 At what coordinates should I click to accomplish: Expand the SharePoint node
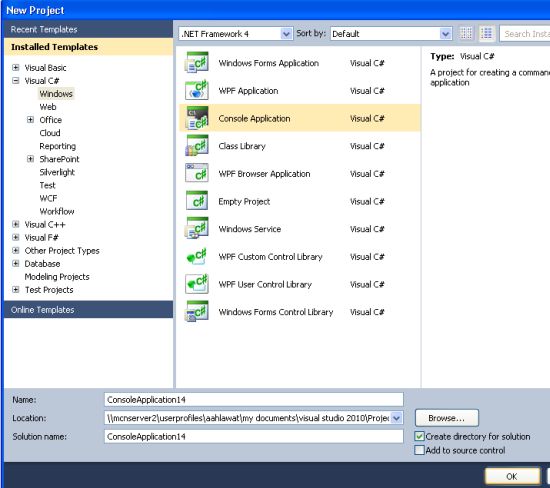click(31, 159)
